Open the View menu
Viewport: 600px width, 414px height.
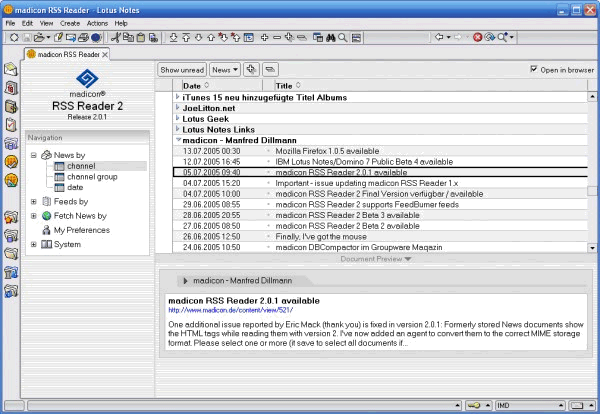(x=47, y=23)
